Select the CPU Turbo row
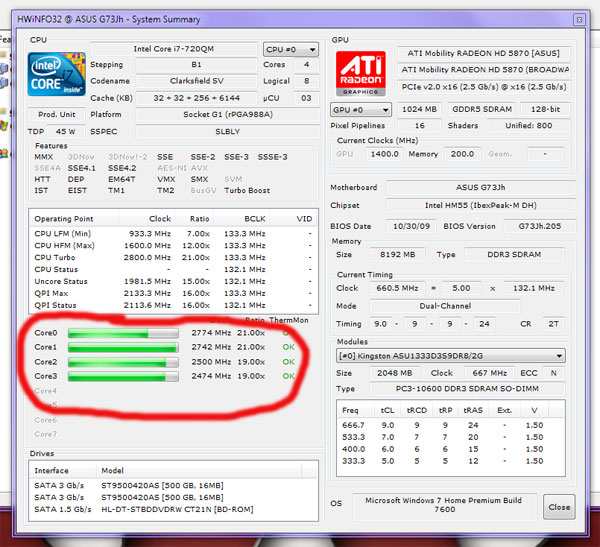 point(173,257)
